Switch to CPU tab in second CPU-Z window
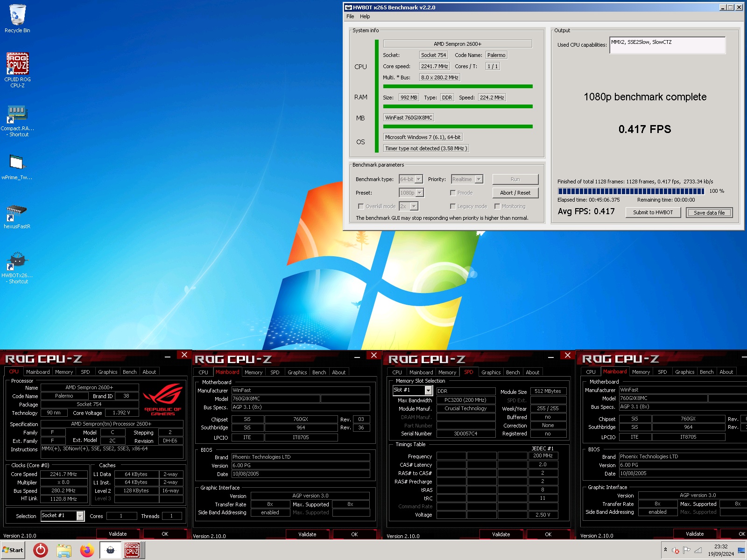747x560 pixels. point(204,372)
